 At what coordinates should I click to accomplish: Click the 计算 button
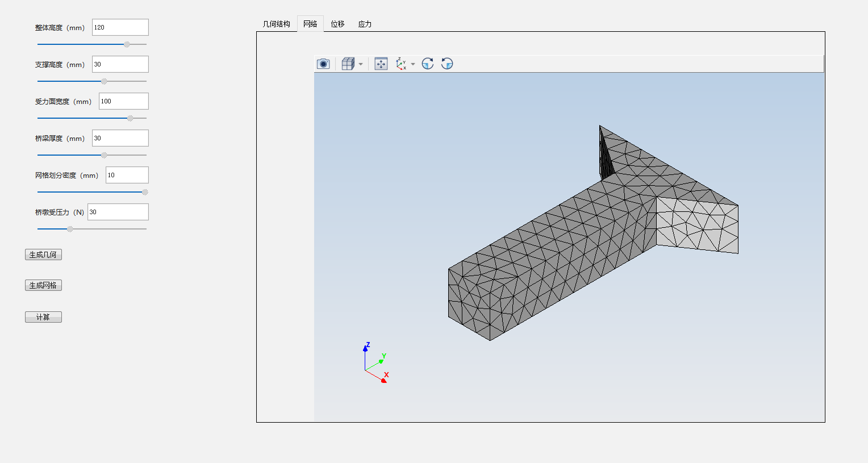click(x=43, y=317)
